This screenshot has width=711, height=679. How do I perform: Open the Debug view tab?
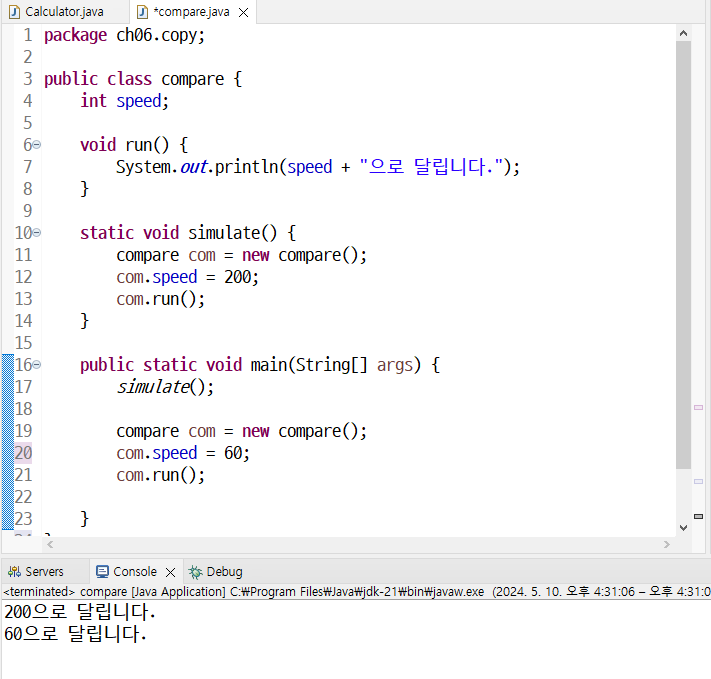pos(216,572)
